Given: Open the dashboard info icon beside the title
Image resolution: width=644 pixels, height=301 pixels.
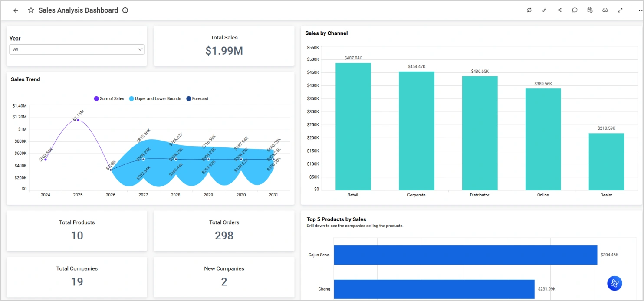Looking at the screenshot, I should click(x=125, y=10).
